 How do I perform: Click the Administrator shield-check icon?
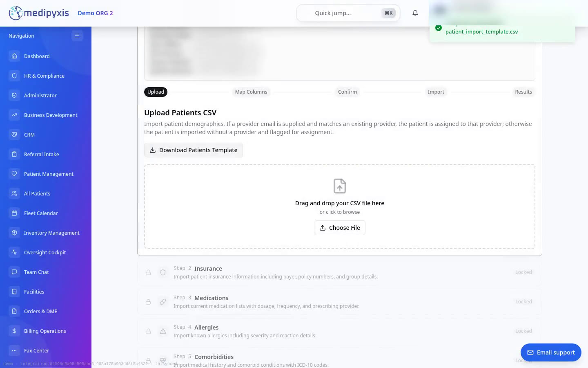coord(14,95)
